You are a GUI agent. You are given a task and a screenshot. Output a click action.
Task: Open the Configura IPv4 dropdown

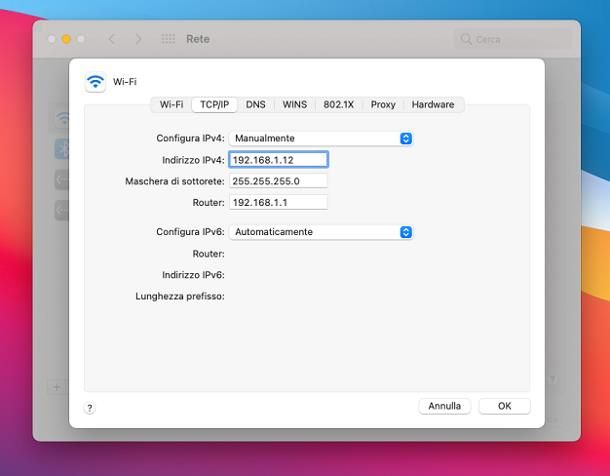pos(321,138)
